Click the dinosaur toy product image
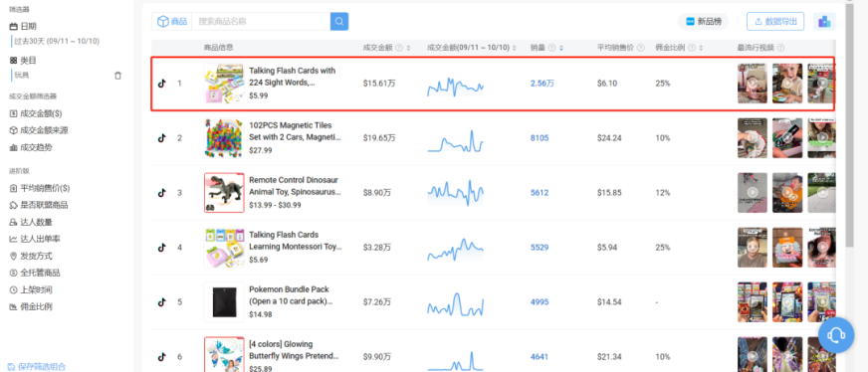The width and height of the screenshot is (868, 372). [x=224, y=193]
